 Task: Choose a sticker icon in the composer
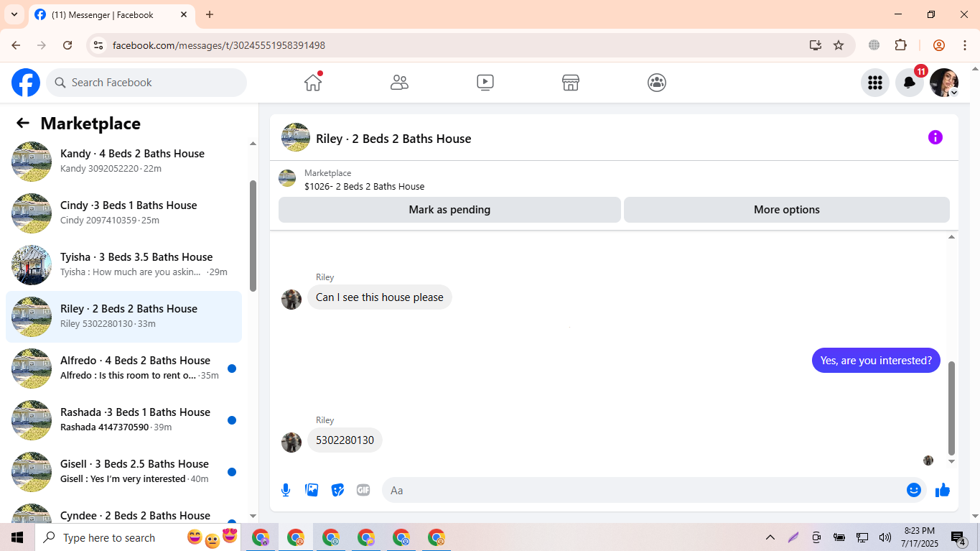click(337, 490)
